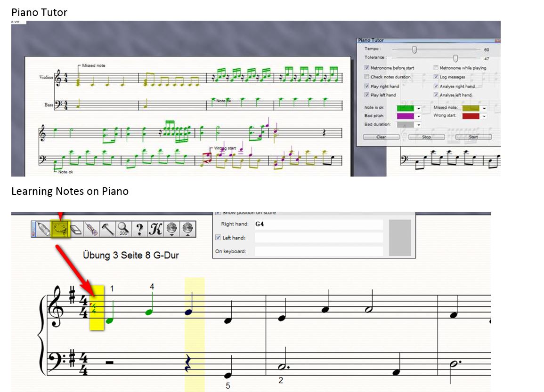Image resolution: width=544 pixels, height=392 pixels.
Task: Click the globe with up arrow icon
Action: (x=187, y=229)
